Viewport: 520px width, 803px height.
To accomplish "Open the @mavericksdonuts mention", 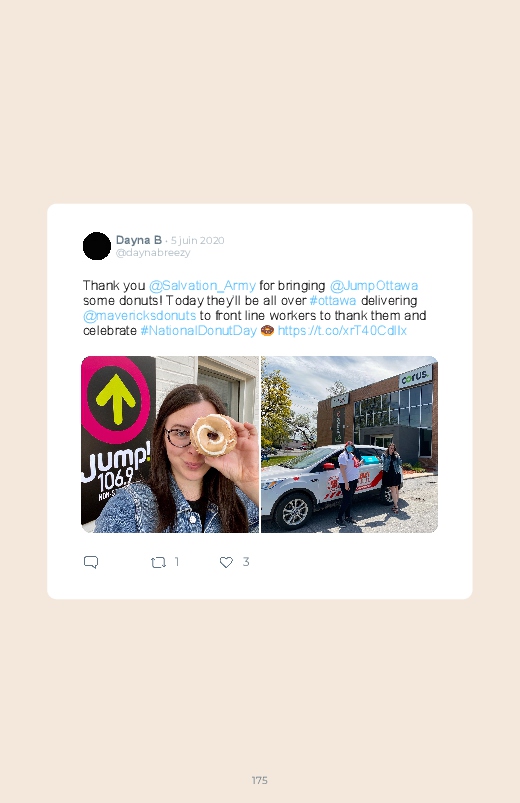I will pos(139,315).
